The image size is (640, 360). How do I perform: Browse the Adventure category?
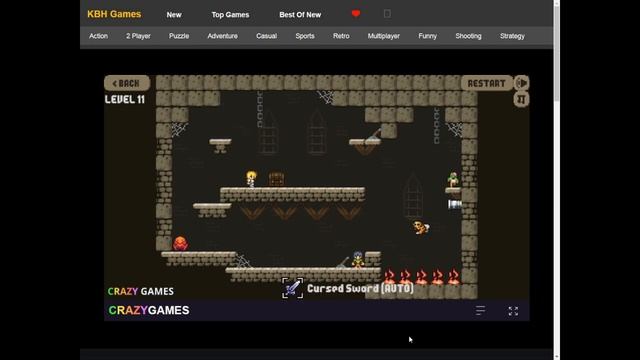222,36
